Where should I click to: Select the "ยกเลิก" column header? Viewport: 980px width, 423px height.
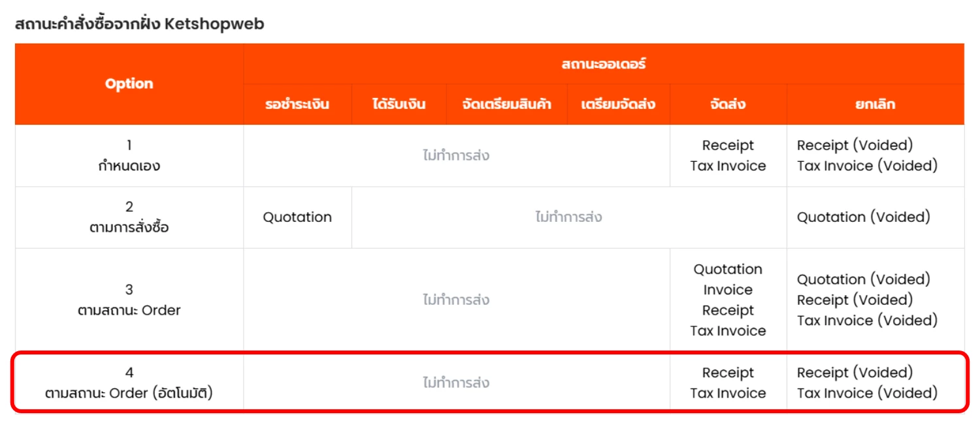pyautogui.click(x=875, y=104)
